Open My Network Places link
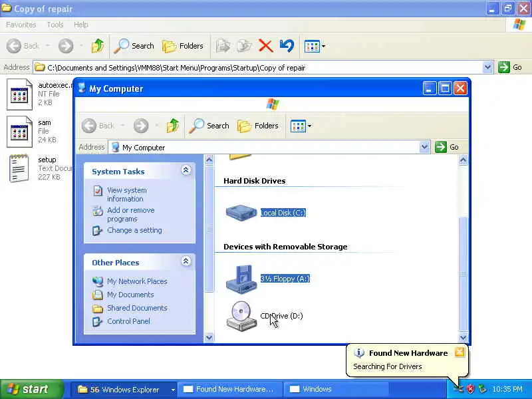532x399 pixels. [x=137, y=281]
